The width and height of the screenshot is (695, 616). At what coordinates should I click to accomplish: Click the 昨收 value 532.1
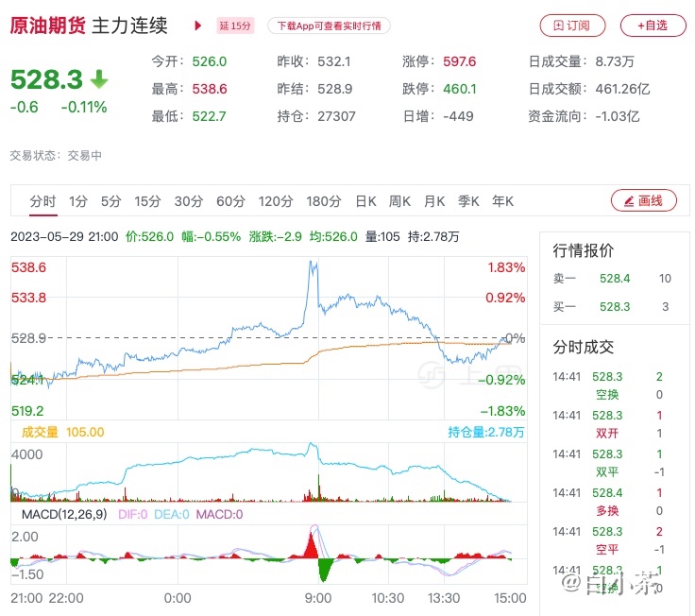tap(334, 61)
